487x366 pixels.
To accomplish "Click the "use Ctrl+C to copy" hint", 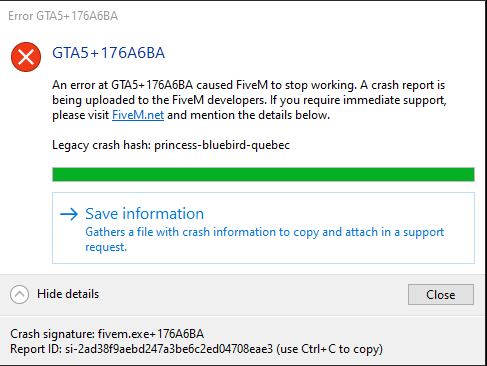I will coord(329,349).
